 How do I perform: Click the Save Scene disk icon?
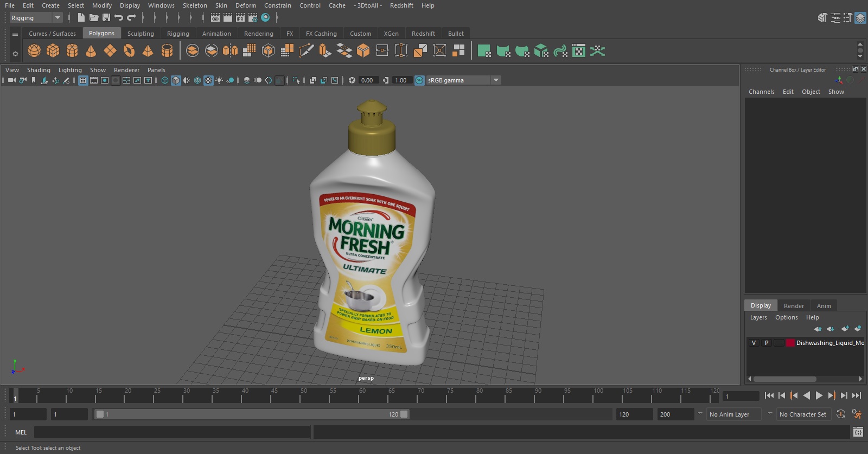click(x=106, y=18)
